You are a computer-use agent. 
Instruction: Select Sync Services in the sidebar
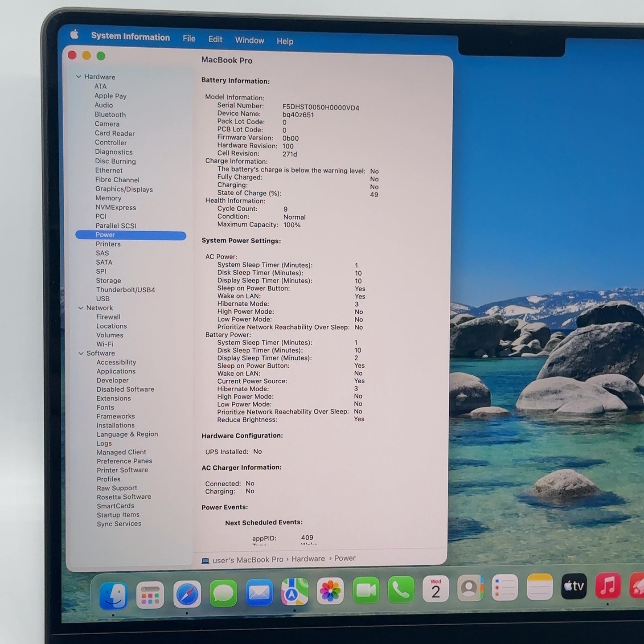pyautogui.click(x=119, y=524)
